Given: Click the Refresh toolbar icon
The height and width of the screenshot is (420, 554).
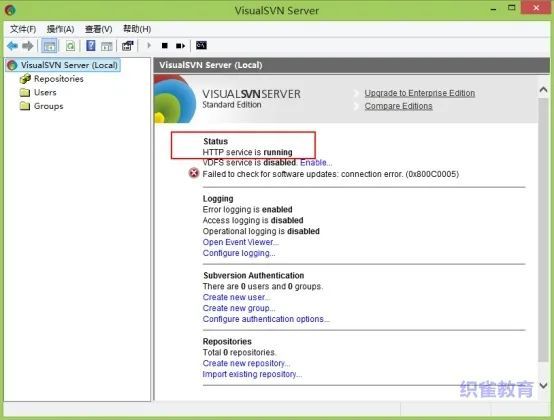Looking at the screenshot, I should click(70, 46).
